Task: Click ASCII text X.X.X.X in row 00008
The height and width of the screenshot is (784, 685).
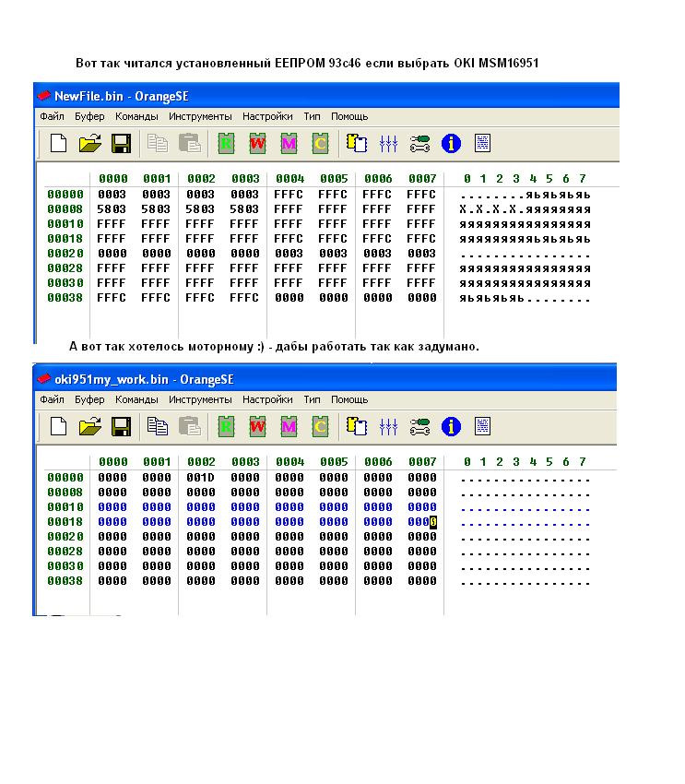Action: [x=491, y=209]
